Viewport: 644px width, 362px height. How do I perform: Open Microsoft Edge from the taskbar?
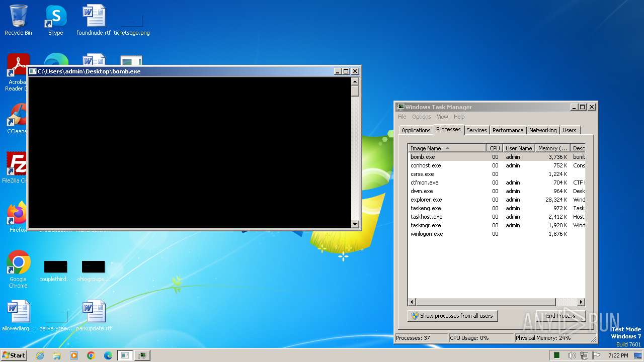108,355
